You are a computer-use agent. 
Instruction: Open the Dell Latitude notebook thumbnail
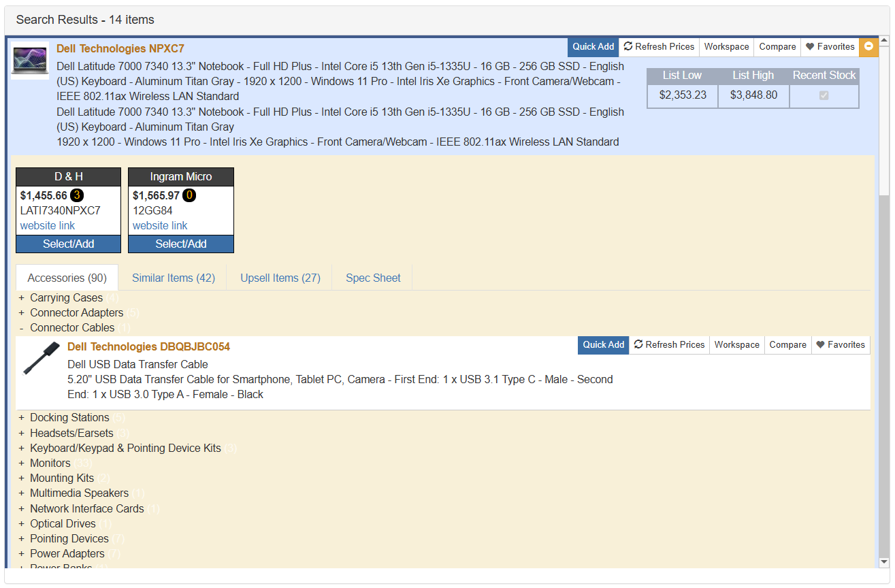30,61
